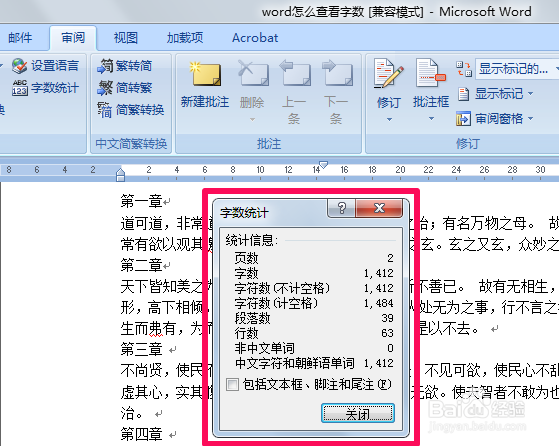Expand the 审阅窗格 dropdown arrow
This screenshot has width=559, height=446.
(x=530, y=118)
